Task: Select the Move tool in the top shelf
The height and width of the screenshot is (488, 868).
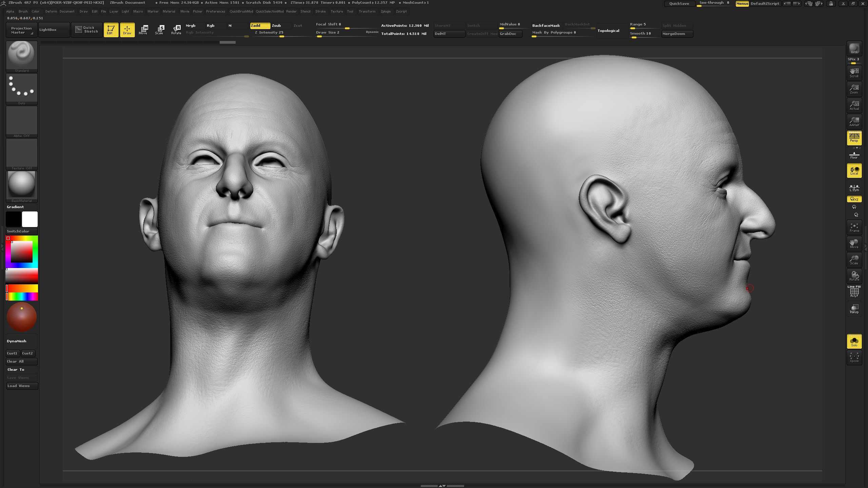Action: tap(143, 30)
